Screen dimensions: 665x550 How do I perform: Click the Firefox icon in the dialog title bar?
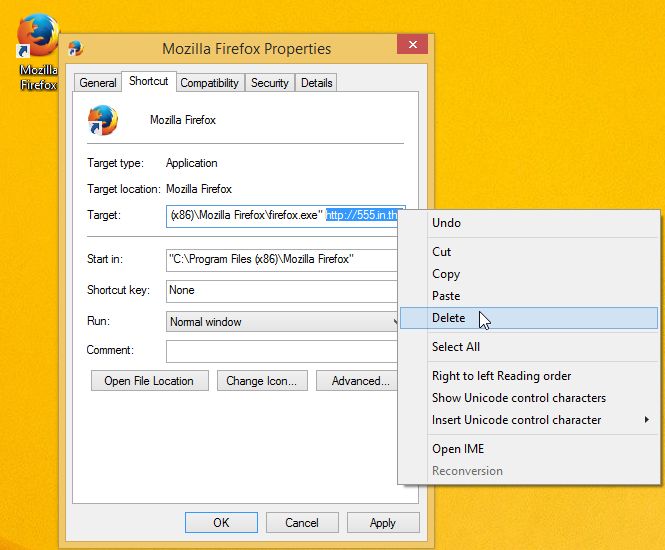[76, 48]
